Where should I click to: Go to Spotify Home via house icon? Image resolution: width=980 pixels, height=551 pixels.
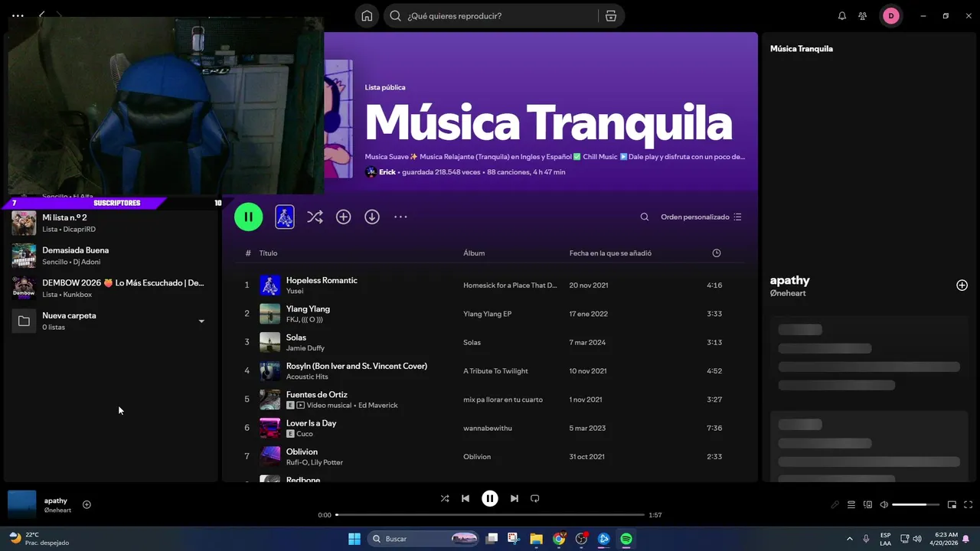pyautogui.click(x=367, y=16)
